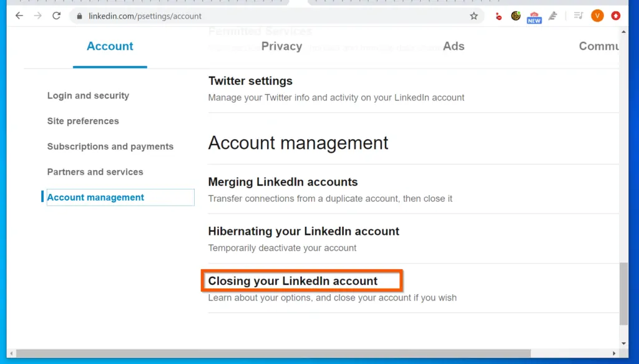Click the red circular extension icon
Viewport: 639px width, 364px height.
coord(615,16)
